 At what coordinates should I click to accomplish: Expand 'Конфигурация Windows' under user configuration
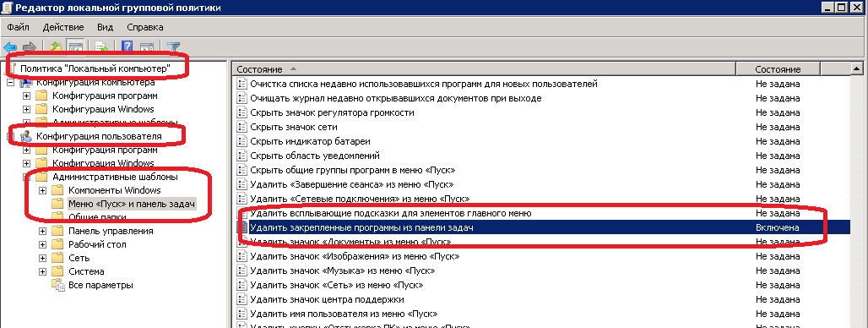26,163
